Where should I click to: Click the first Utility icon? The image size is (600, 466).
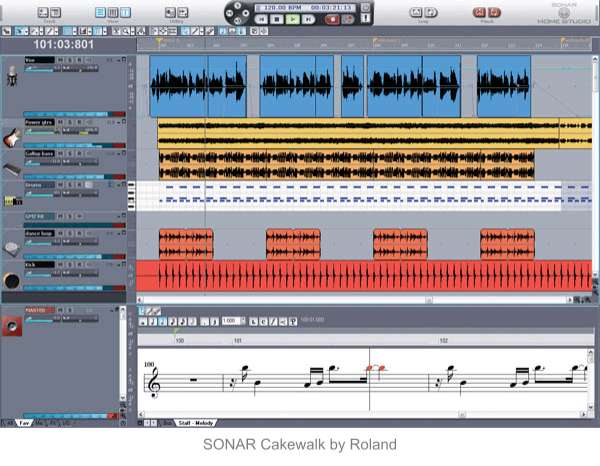click(x=170, y=13)
